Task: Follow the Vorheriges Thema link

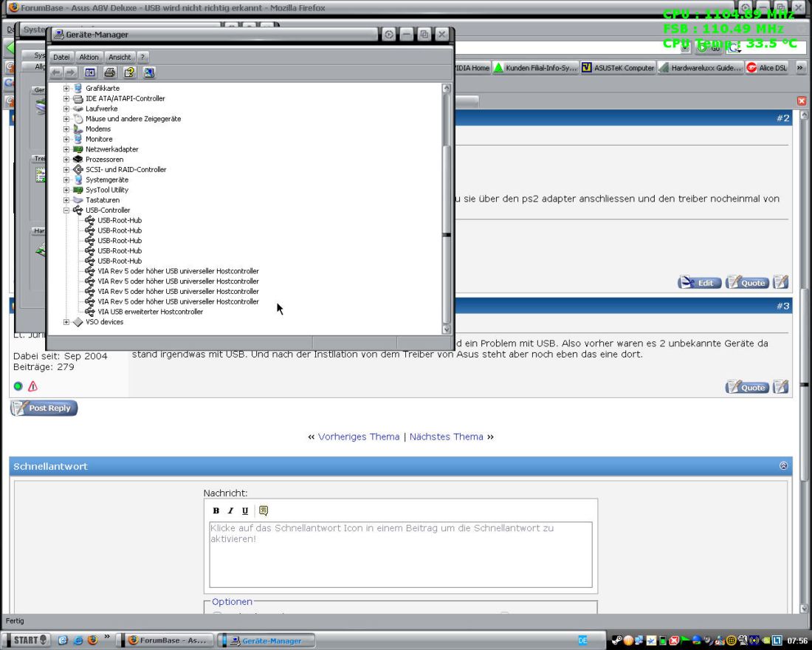Action: [359, 437]
